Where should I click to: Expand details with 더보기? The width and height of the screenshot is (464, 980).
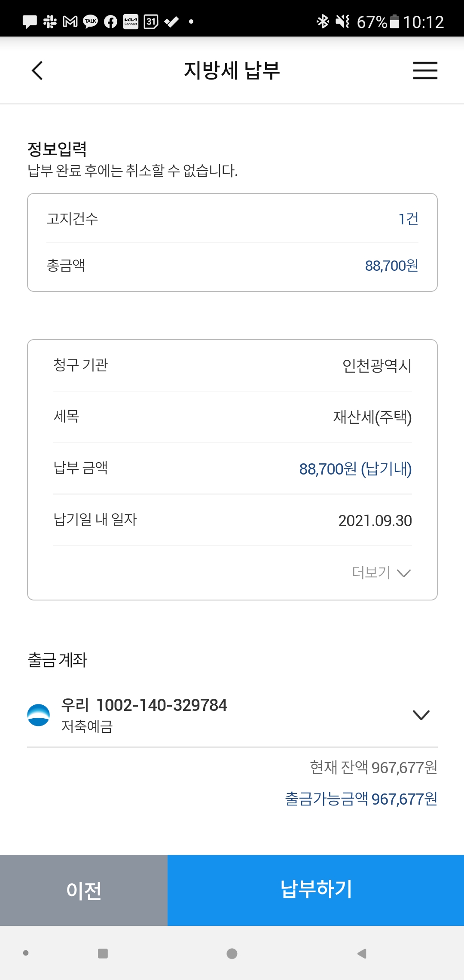(381, 573)
